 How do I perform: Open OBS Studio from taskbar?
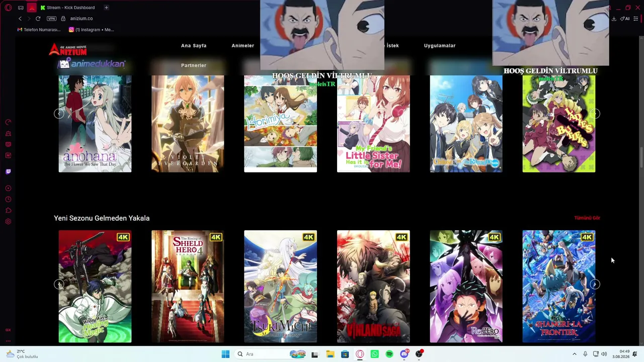click(419, 354)
